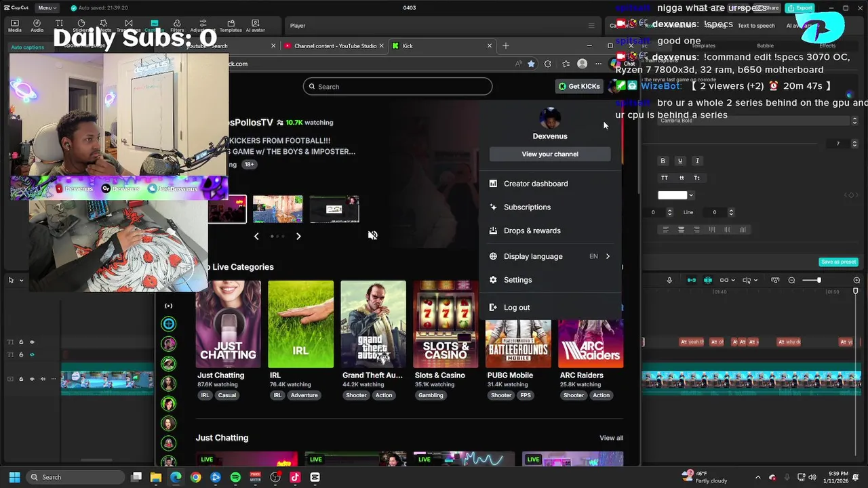Align text center in CapCut
Image resolution: width=868 pixels, height=488 pixels.
click(682, 230)
